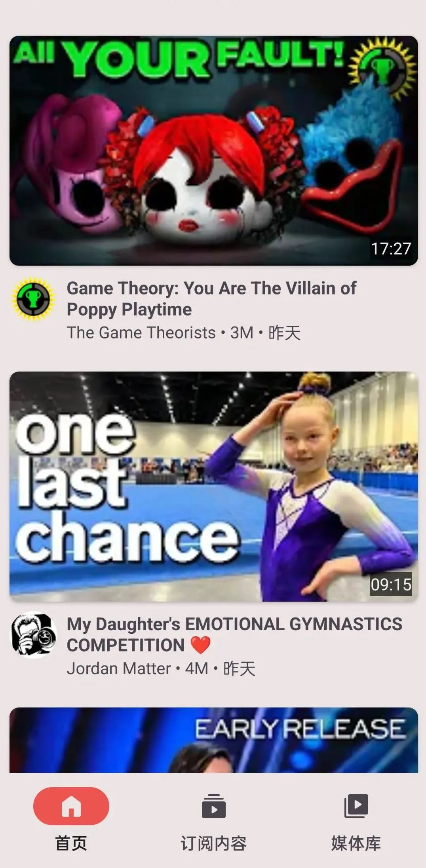The height and width of the screenshot is (868, 426).
Task: Tap The Game Theorists channel avatar
Action: 34,299
